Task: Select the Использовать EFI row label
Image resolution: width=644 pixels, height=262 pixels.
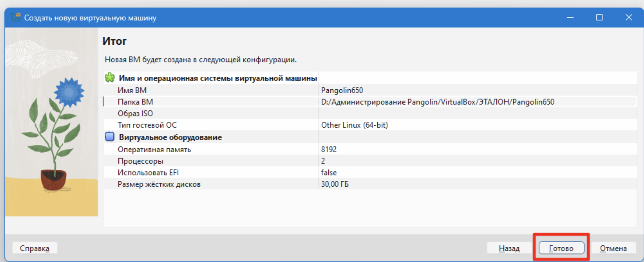Action: pyautogui.click(x=148, y=173)
